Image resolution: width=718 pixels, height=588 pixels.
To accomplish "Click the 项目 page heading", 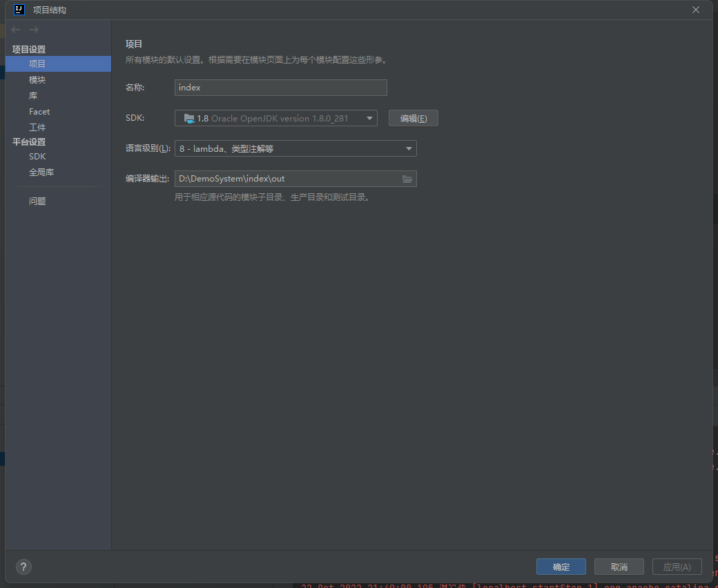I will [x=134, y=44].
